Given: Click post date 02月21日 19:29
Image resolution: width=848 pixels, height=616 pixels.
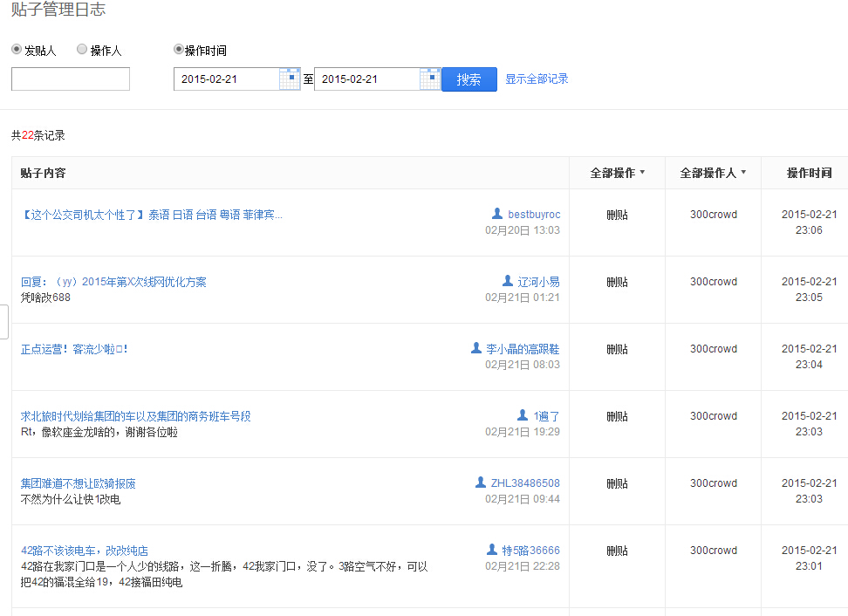Looking at the screenshot, I should tap(523, 432).
